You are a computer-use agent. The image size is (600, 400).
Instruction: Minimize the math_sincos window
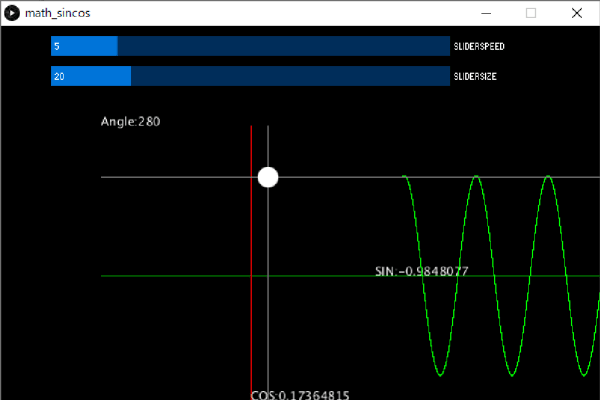(487, 13)
